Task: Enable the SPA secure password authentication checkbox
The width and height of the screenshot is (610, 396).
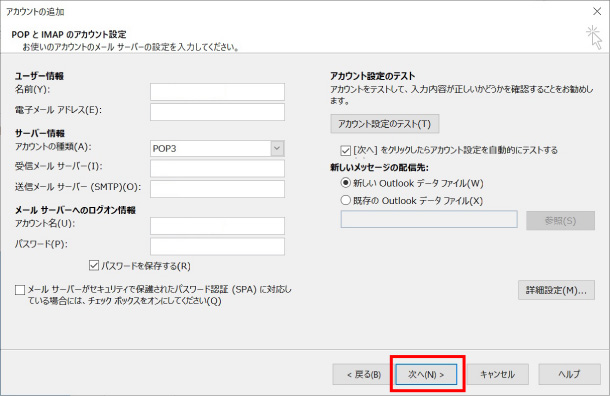Action: tap(20, 290)
